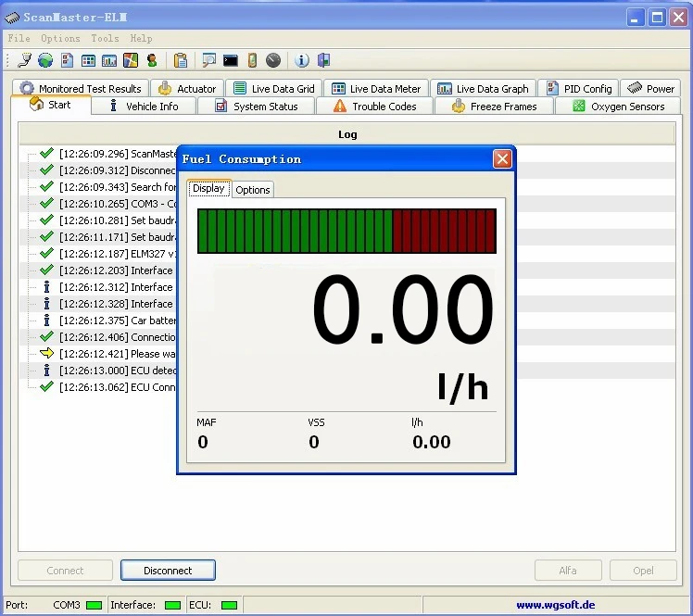Viewport: 693px width, 616px height.
Task: Switch to Live Data Graph tab
Action: [483, 88]
